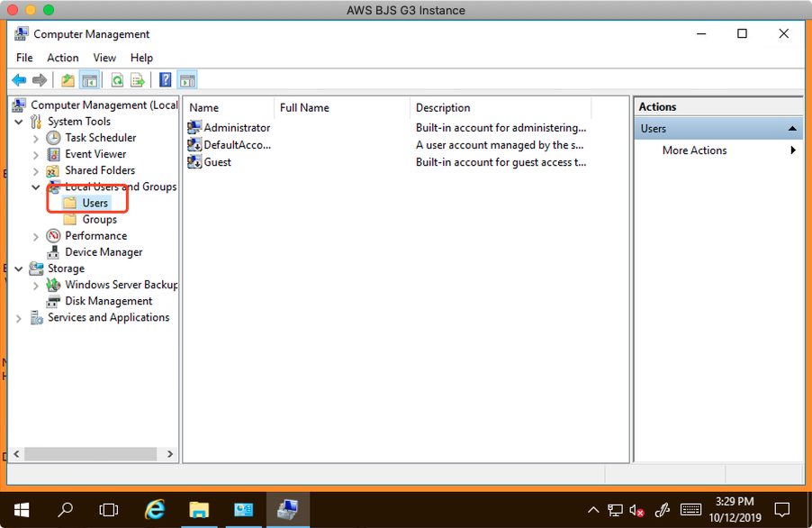Toggle the muted speaker icon in system tray

636,510
